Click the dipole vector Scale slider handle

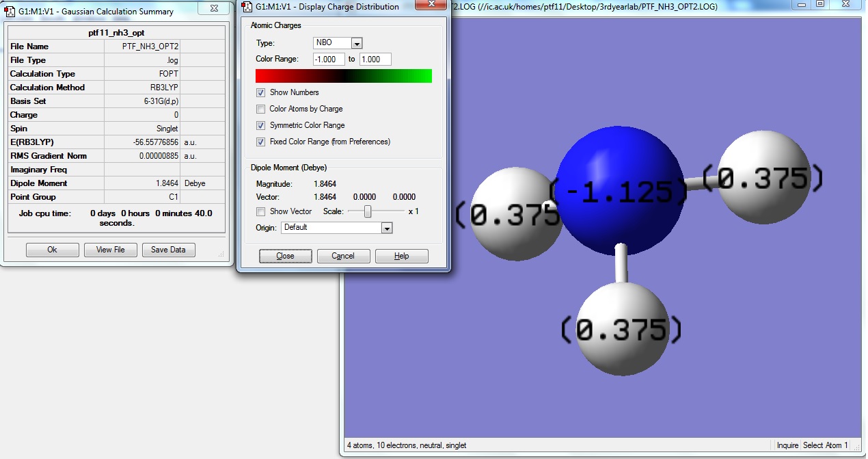(x=368, y=211)
